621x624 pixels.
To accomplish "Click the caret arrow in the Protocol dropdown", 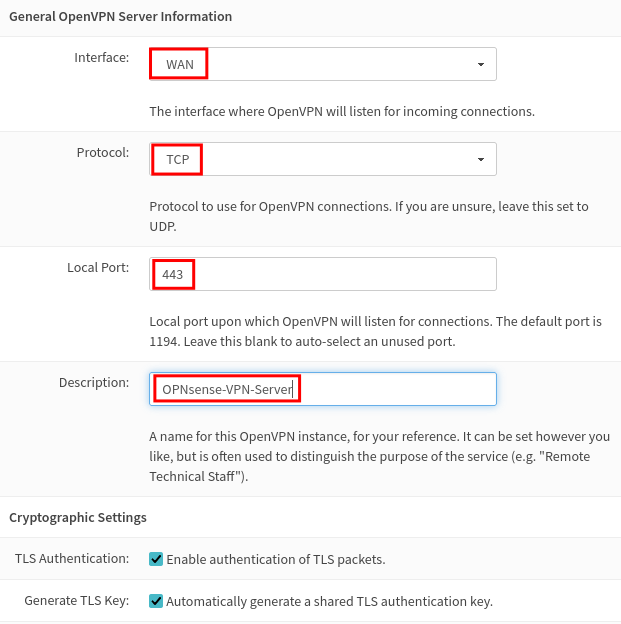I will click(480, 160).
